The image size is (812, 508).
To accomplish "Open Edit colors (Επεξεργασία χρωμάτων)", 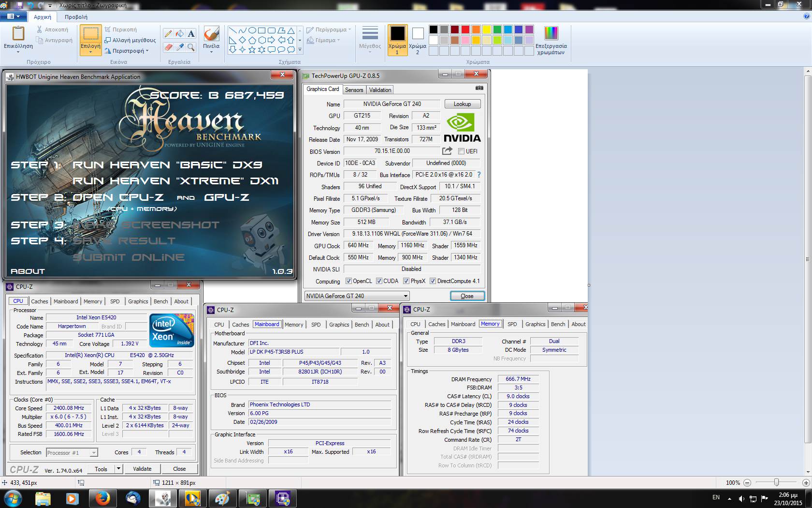I will (x=551, y=40).
